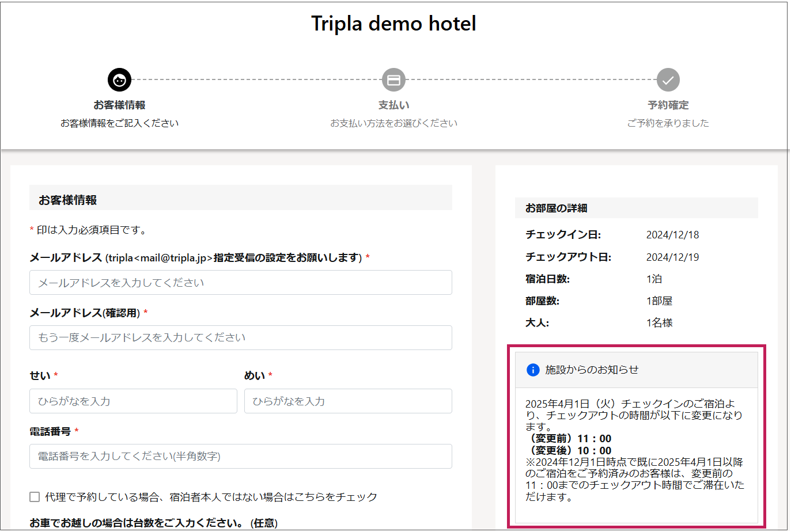The width and height of the screenshot is (791, 532).
Task: Click the 施設からのお知らせ heading
Action: point(592,370)
